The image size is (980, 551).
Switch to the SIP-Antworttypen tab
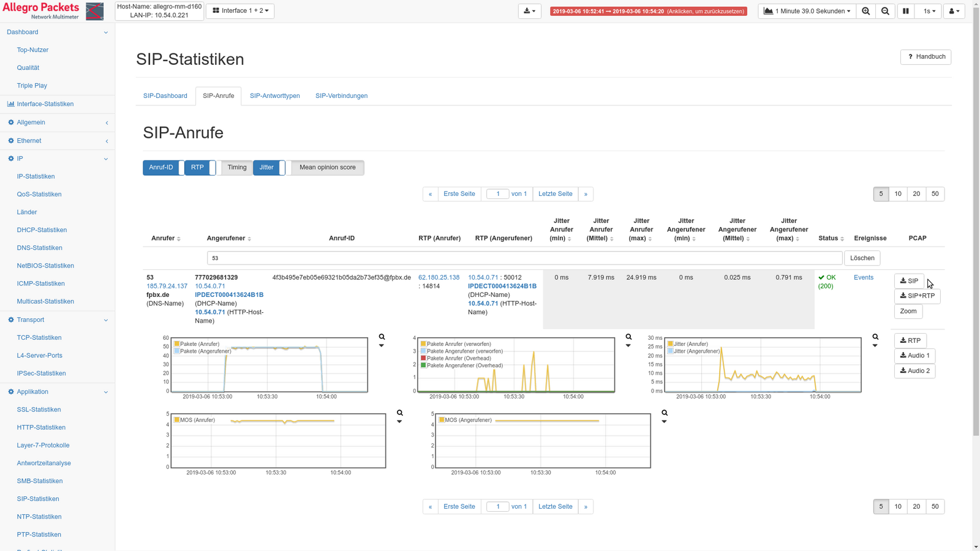[x=274, y=96]
